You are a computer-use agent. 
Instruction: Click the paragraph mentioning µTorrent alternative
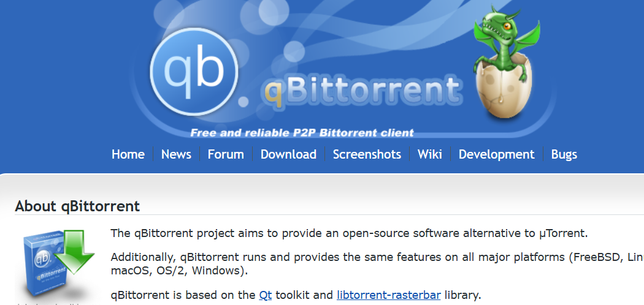click(x=348, y=233)
